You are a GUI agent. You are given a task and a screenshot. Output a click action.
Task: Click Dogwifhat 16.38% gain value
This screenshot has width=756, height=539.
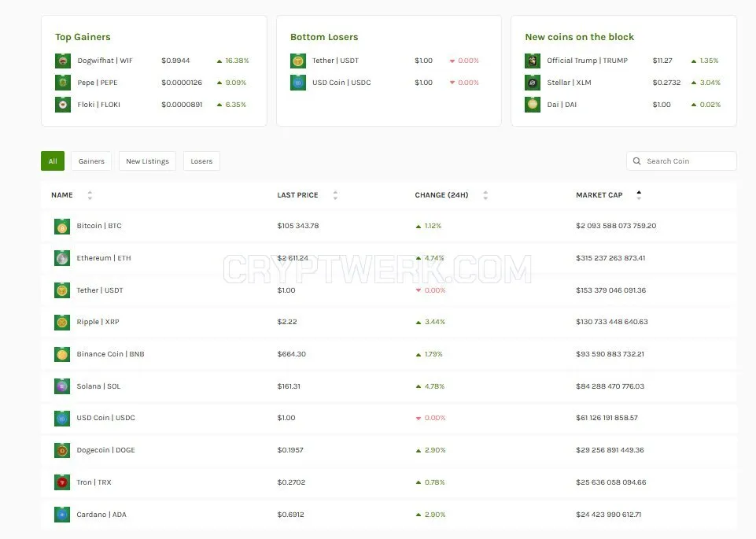(x=238, y=61)
